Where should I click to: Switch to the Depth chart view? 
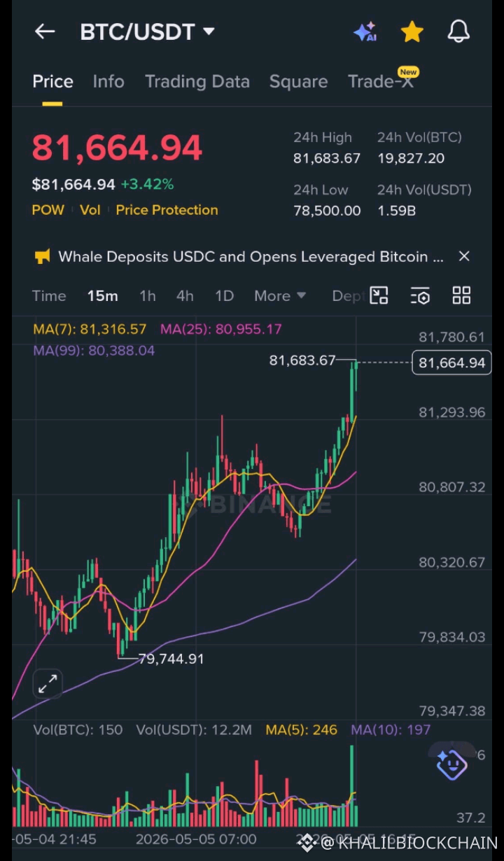(x=347, y=296)
